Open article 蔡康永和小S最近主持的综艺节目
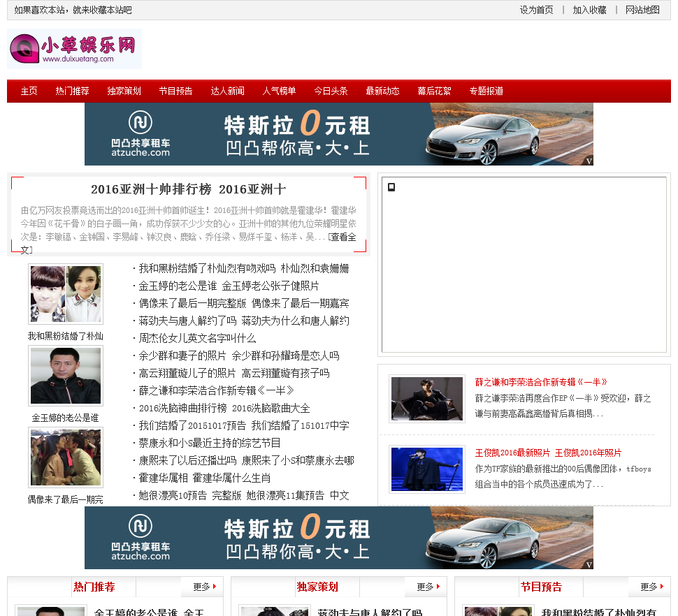The height and width of the screenshot is (616, 678). pos(210,443)
